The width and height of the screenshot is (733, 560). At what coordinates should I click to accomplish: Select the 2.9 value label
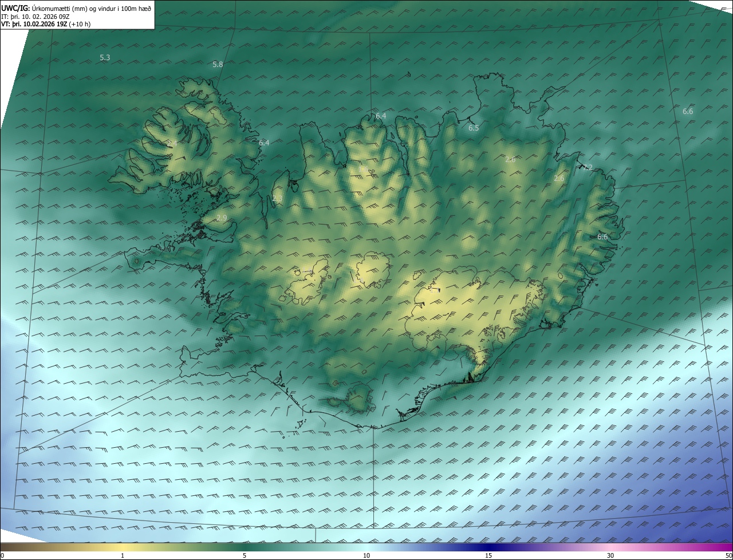[222, 218]
